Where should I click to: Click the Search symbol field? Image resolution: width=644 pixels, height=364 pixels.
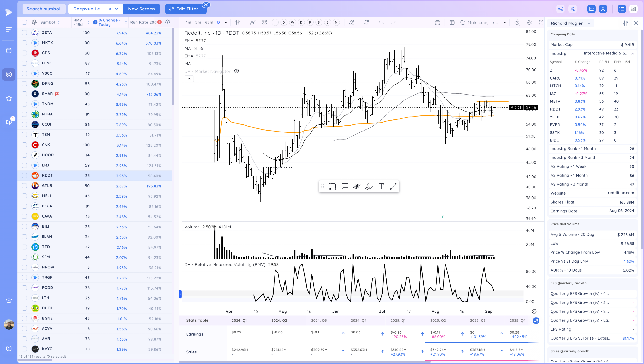44,9
